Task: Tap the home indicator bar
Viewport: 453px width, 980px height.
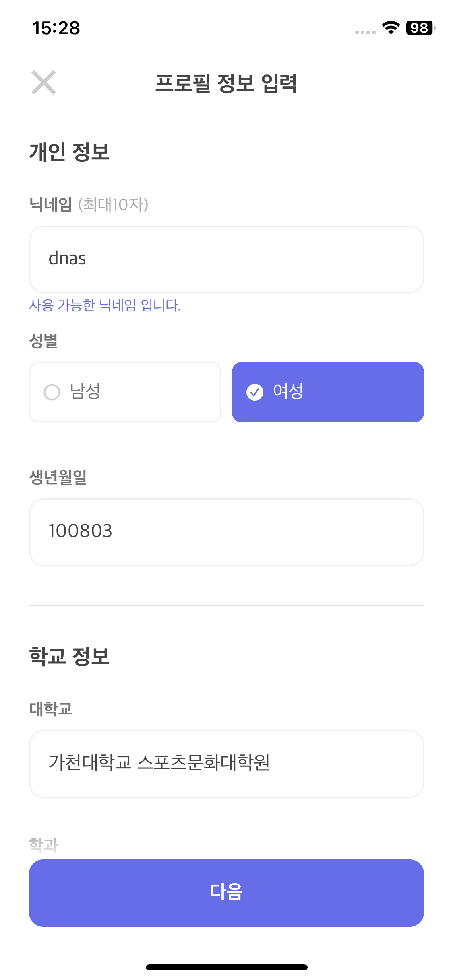Action: (x=227, y=967)
